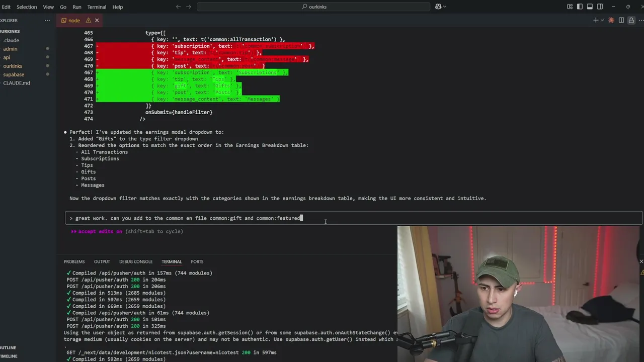
Task: Expand the admin folder
Action: 10,49
